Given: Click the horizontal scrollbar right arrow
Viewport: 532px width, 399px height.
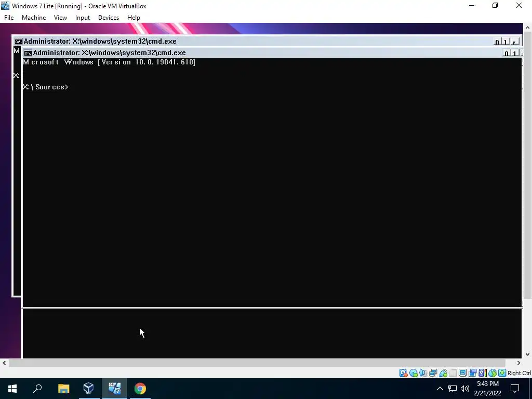Looking at the screenshot, I should [x=519, y=363].
